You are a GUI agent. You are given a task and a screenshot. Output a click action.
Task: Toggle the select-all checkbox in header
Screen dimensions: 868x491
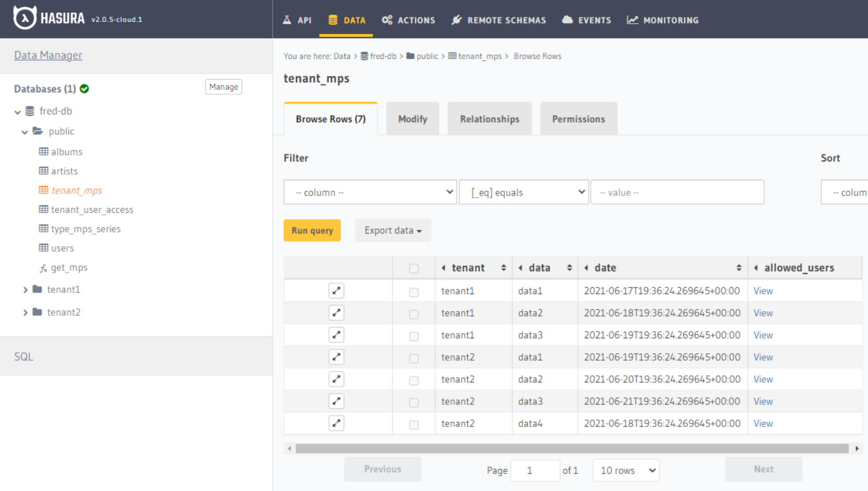tap(414, 268)
